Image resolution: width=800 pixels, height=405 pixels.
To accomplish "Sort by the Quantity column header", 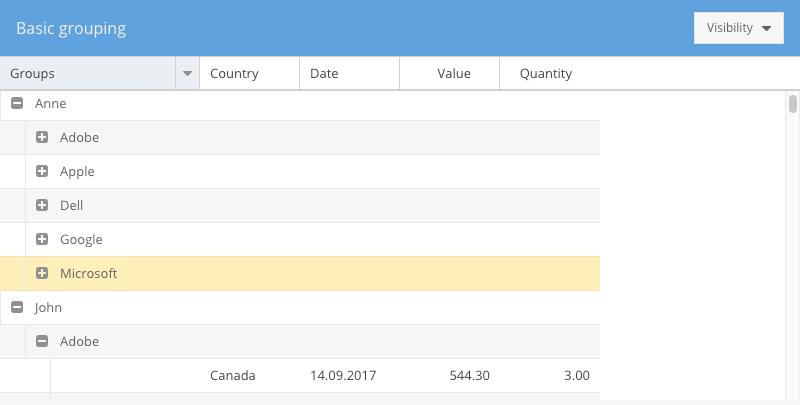I will point(549,73).
